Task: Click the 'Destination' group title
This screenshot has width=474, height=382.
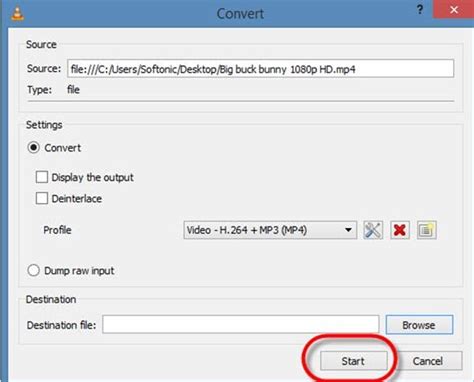Action: (51, 299)
